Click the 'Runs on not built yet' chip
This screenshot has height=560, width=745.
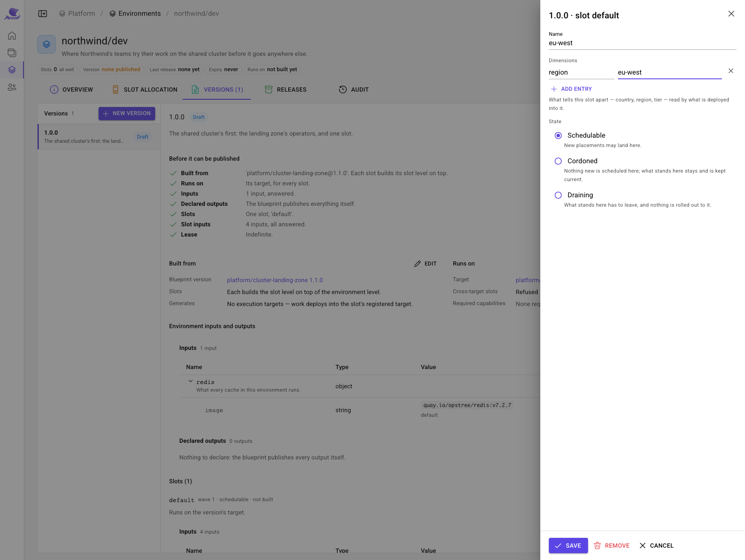pos(272,69)
